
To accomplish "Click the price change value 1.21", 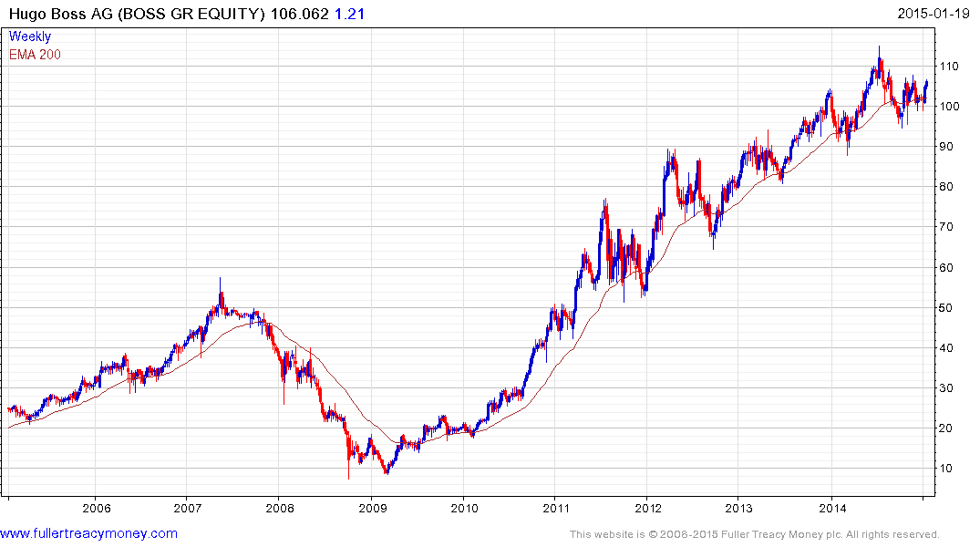I will pyautogui.click(x=349, y=14).
